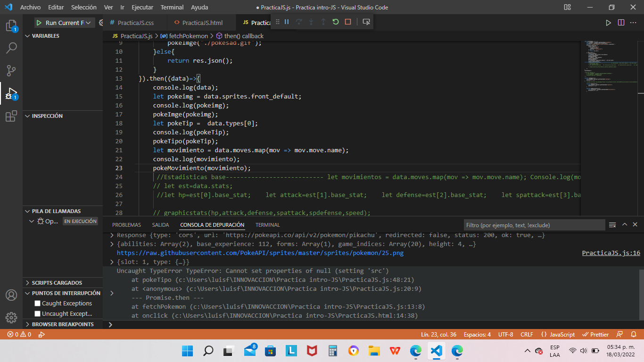
Task: Open the Ejecutar menu
Action: coord(144,7)
